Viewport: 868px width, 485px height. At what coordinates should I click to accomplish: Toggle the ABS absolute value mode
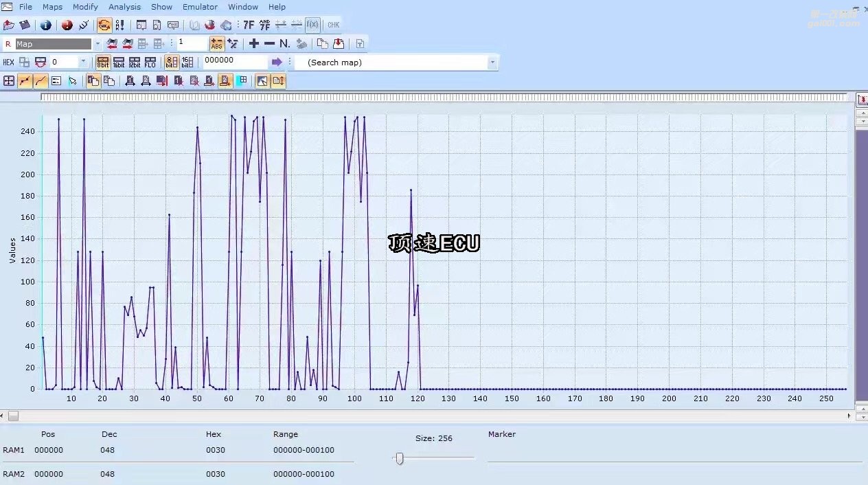click(x=217, y=44)
